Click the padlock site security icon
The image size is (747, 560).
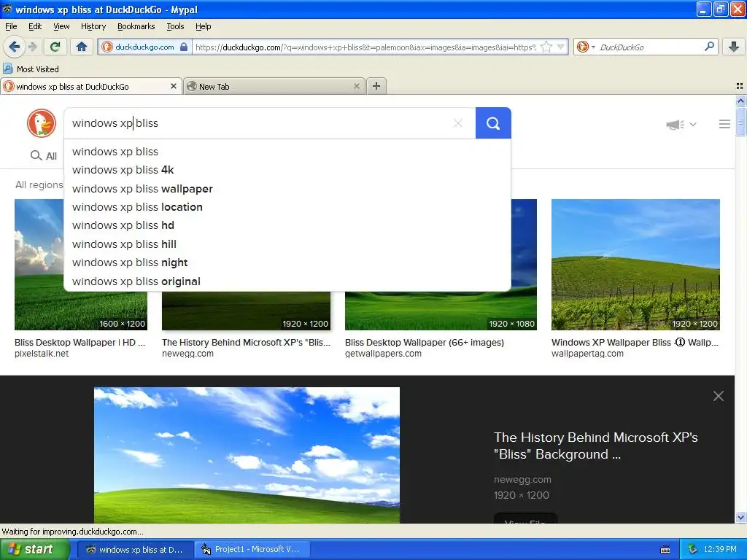tap(184, 47)
